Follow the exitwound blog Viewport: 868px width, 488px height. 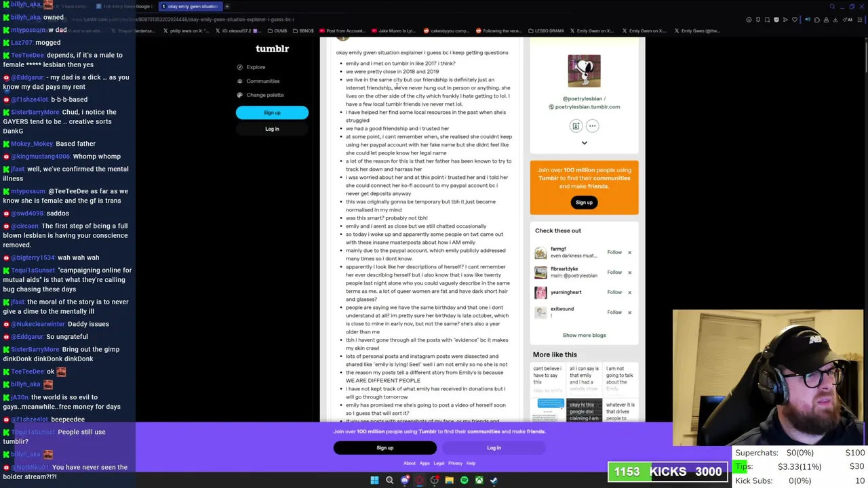pos(614,312)
